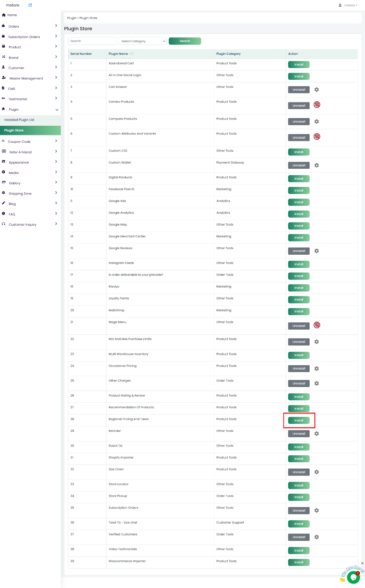The width and height of the screenshot is (365, 588).
Task: Open settings gear for Cart Drawer plugin
Action: [317, 90]
